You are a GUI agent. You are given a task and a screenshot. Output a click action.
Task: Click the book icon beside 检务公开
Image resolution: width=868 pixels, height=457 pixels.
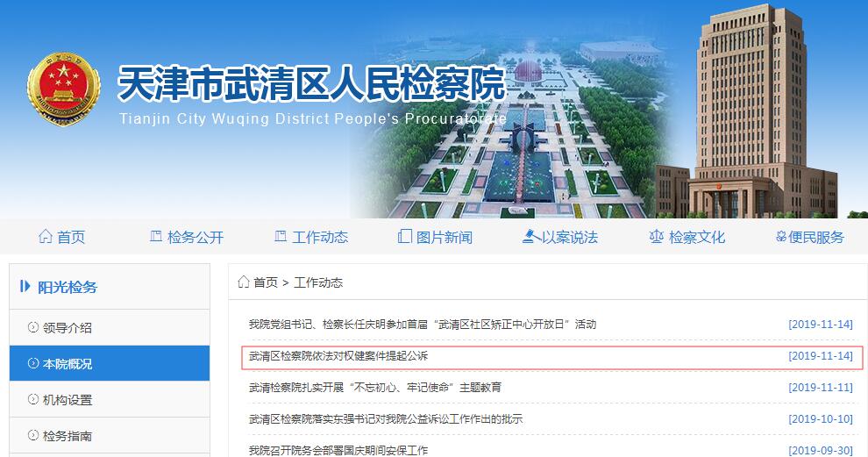click(x=156, y=237)
